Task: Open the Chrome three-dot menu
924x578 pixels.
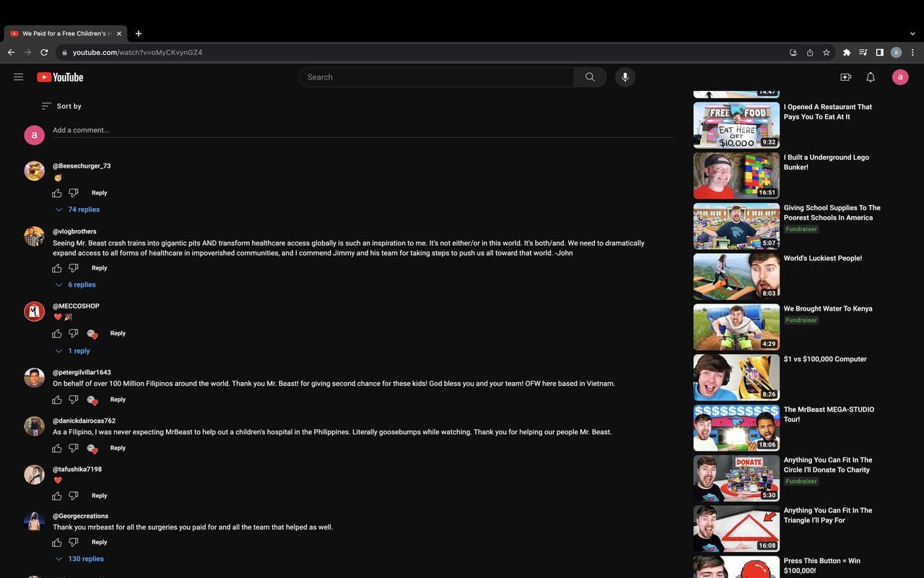Action: click(x=912, y=52)
